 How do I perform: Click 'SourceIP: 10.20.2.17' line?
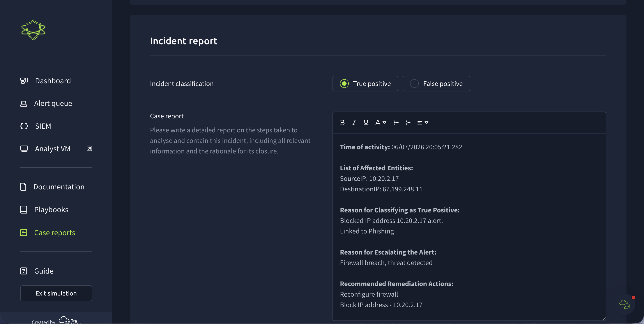point(369,178)
